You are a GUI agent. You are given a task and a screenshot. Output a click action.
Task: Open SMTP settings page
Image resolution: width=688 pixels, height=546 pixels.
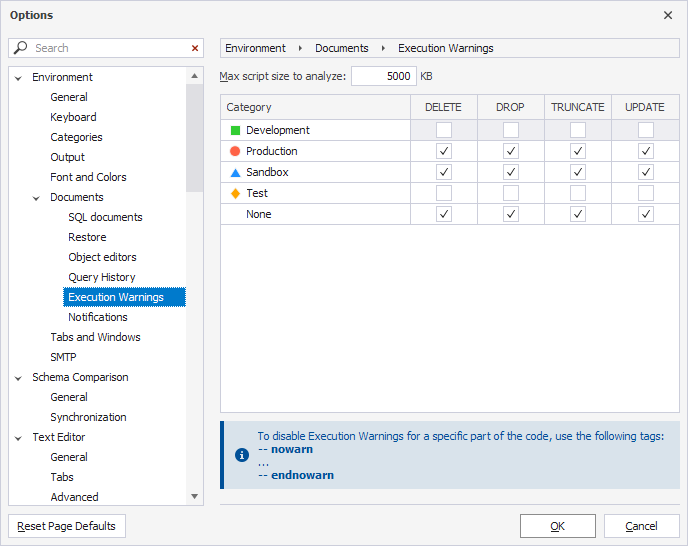point(63,357)
